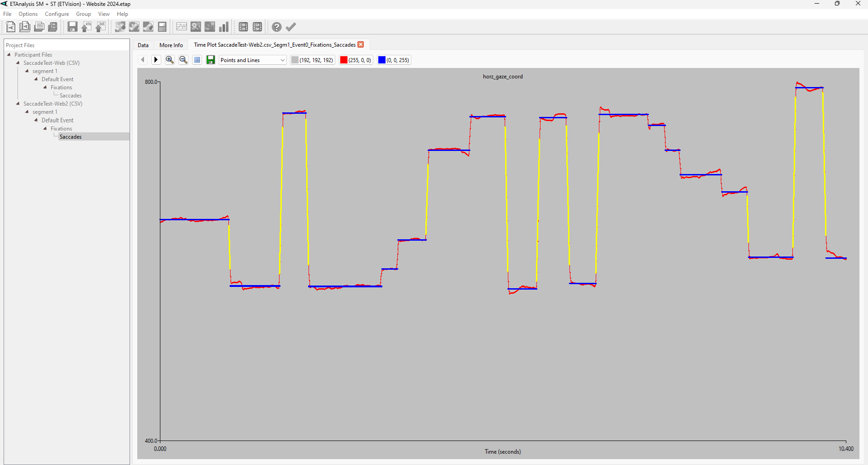Screen dimensions: 868x465
Task: Select Saccades under SaccadeTest-Web (CSV)
Action: click(x=71, y=96)
